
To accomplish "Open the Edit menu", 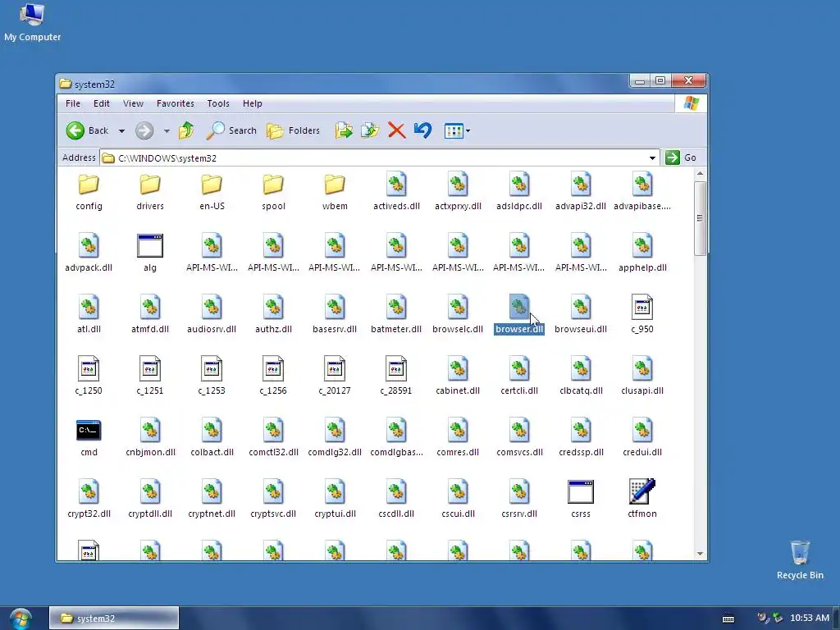I will tap(101, 103).
